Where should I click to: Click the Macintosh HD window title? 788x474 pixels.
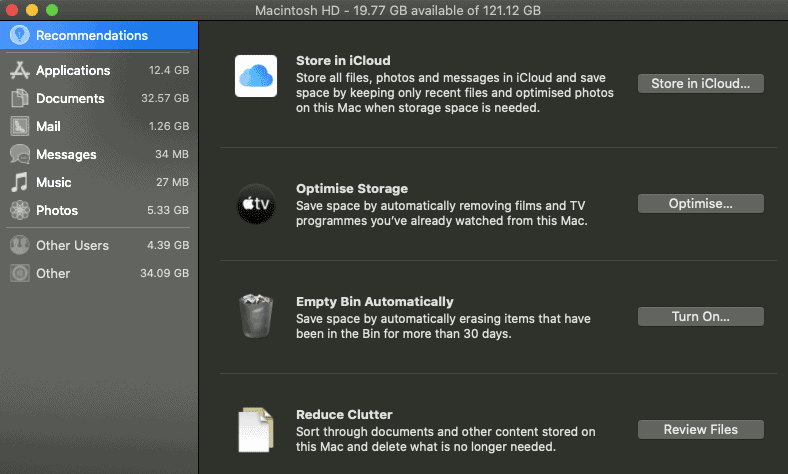pos(398,11)
